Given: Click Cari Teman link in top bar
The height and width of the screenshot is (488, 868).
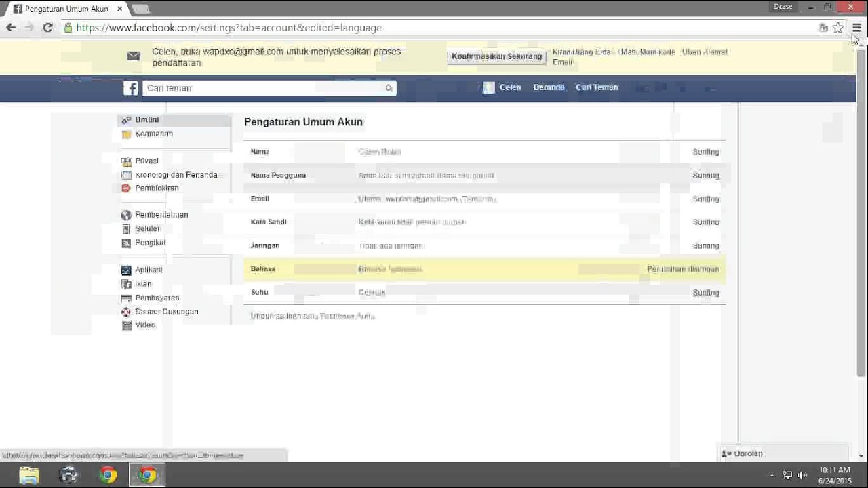Looking at the screenshot, I should (x=597, y=87).
